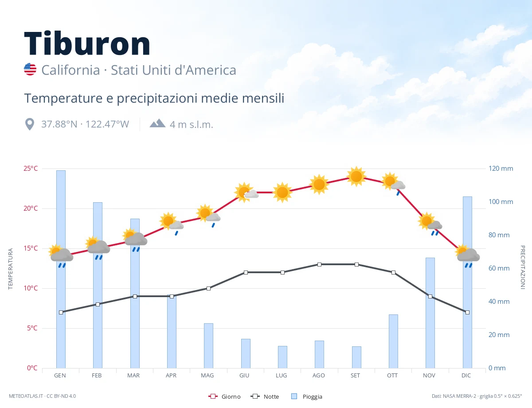Click the California · Stati Uniti d'America subtitle

pos(139,70)
